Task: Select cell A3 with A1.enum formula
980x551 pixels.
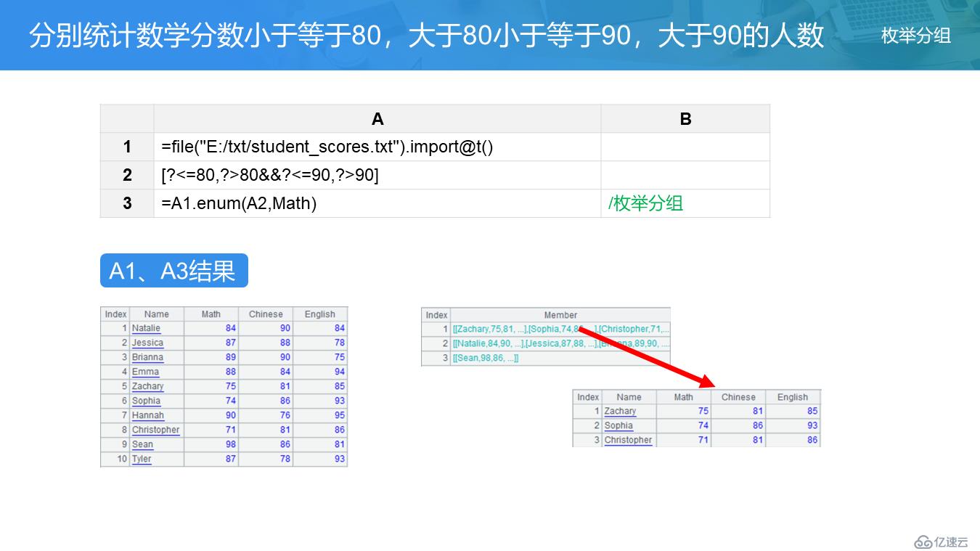Action: 377,203
